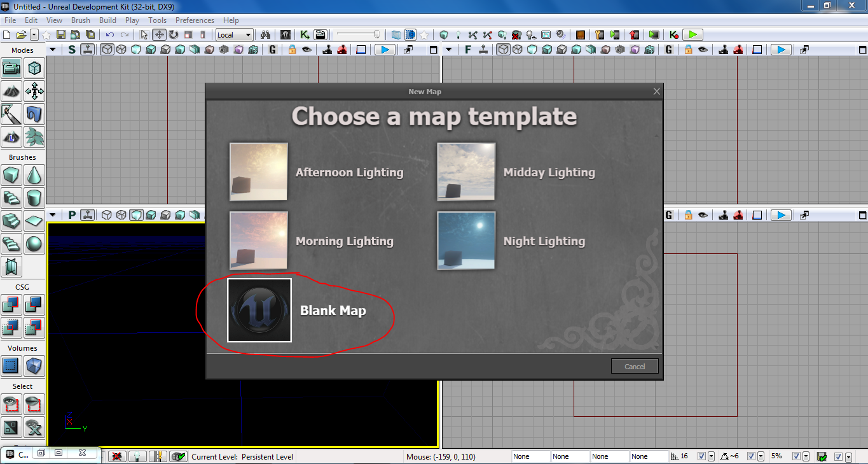Cancel the New Map dialog

tap(635, 366)
